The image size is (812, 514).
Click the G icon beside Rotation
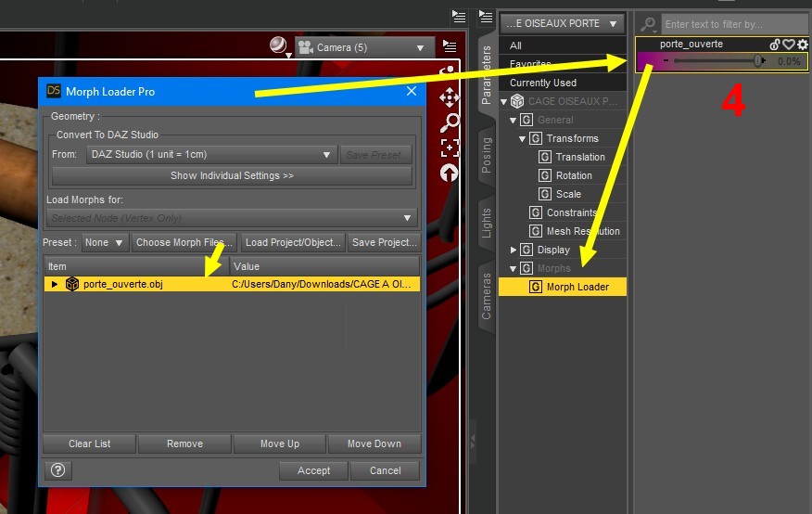(545, 175)
